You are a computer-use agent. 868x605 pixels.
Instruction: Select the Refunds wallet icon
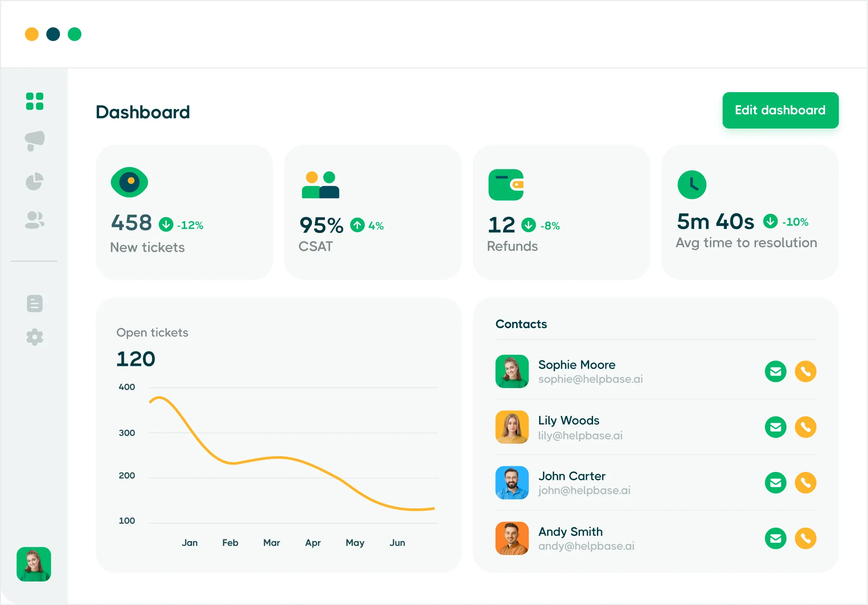tap(506, 185)
